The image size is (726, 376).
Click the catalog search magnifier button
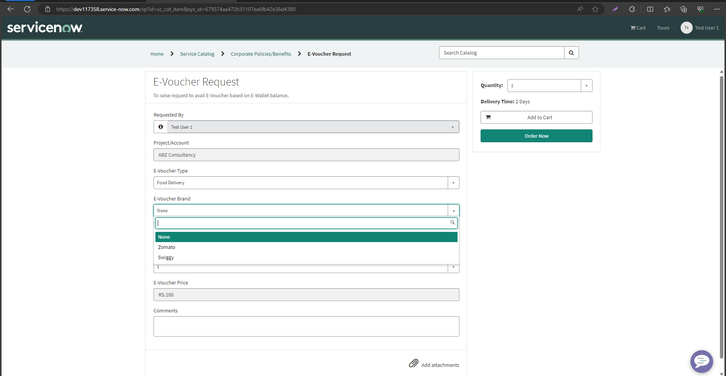point(571,53)
